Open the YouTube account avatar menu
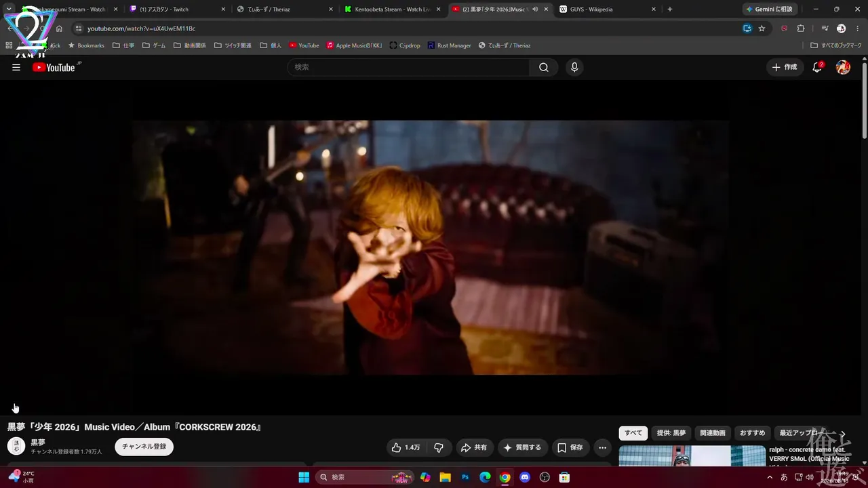Viewport: 868px width, 488px height. click(x=843, y=67)
